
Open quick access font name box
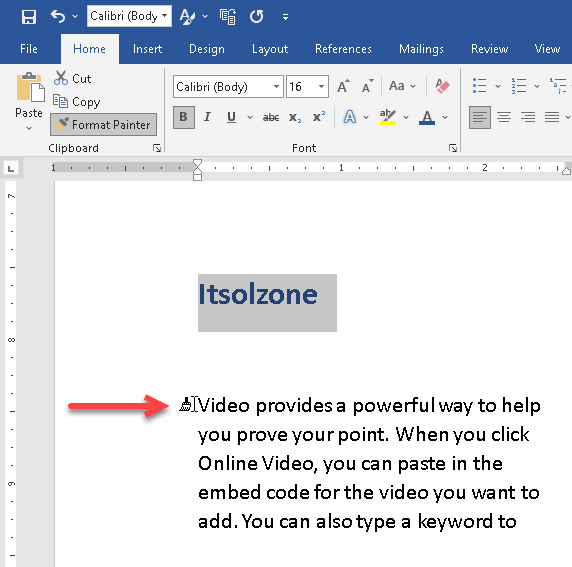coord(129,16)
